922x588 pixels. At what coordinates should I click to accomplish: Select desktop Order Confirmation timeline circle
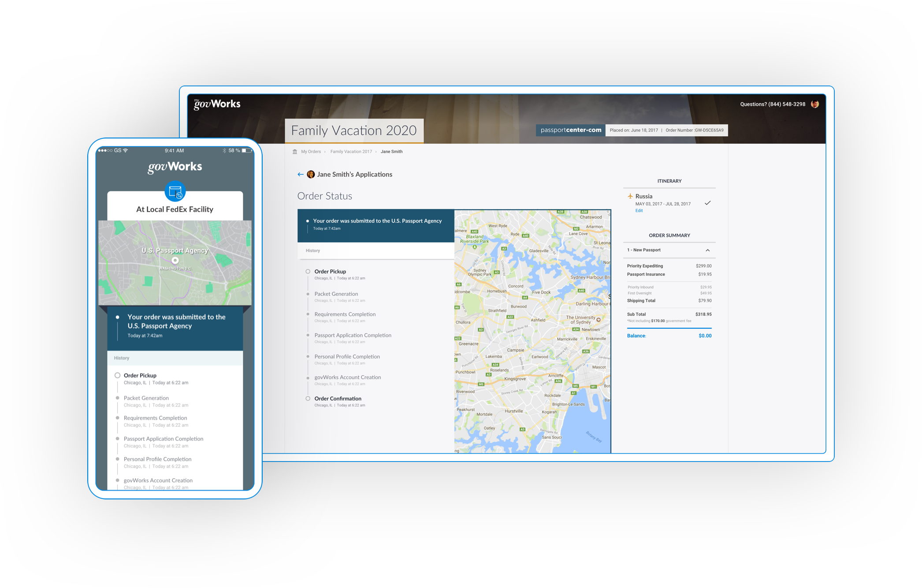pyautogui.click(x=308, y=398)
